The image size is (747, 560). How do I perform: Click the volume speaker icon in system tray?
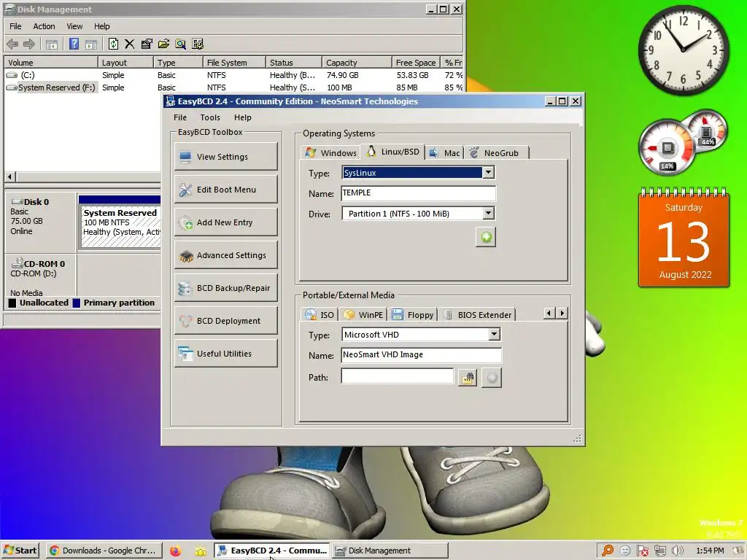tap(677, 551)
